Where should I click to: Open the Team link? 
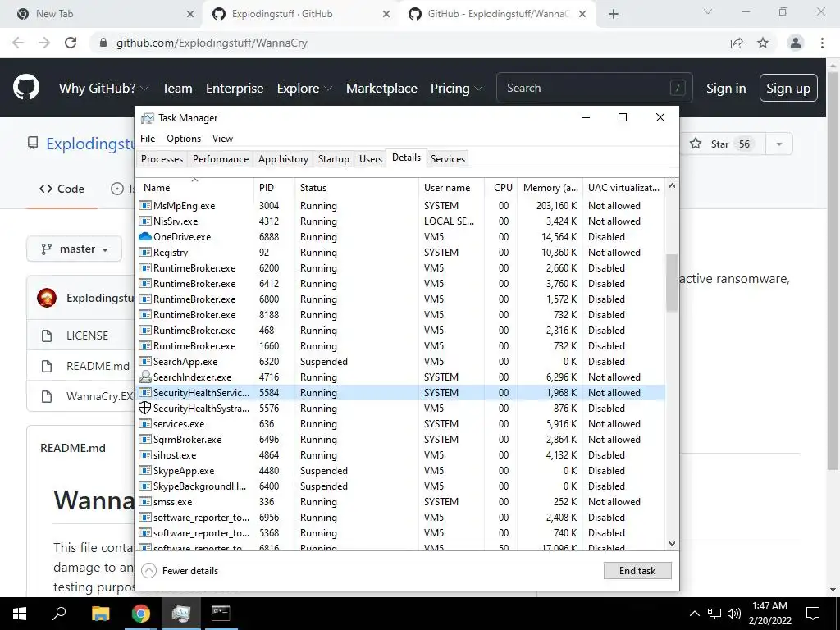177,88
